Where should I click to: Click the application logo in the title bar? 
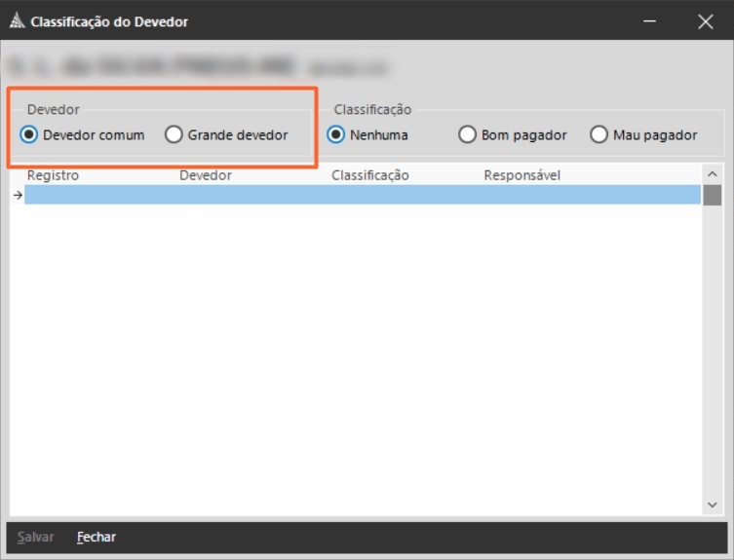click(x=17, y=20)
